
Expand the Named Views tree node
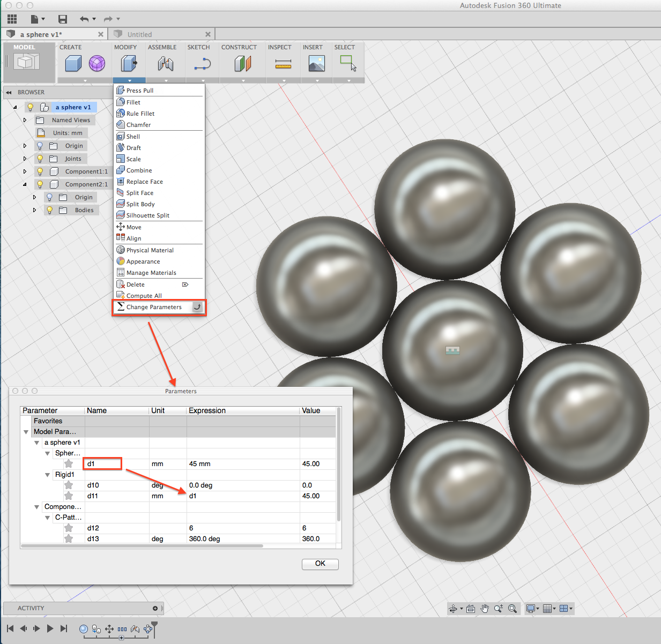click(x=25, y=120)
